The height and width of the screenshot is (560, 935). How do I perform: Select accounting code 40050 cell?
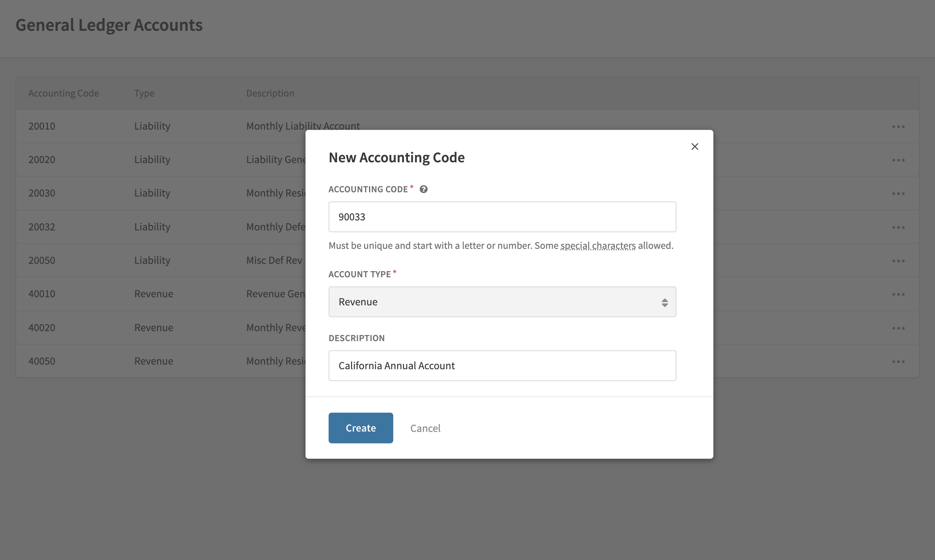(x=42, y=361)
